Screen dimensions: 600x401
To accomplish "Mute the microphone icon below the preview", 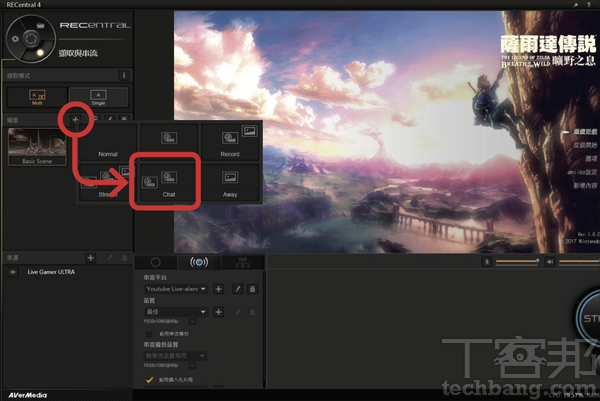I will point(487,261).
